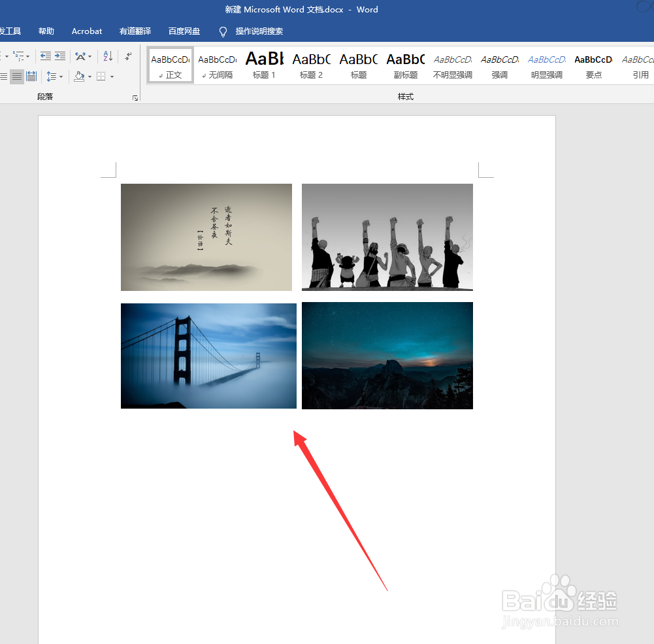Click the A-Z sort icon

(x=108, y=56)
